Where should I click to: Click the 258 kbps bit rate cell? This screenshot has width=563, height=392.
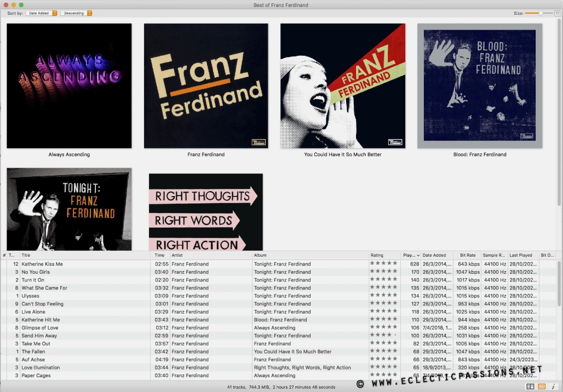(469, 327)
